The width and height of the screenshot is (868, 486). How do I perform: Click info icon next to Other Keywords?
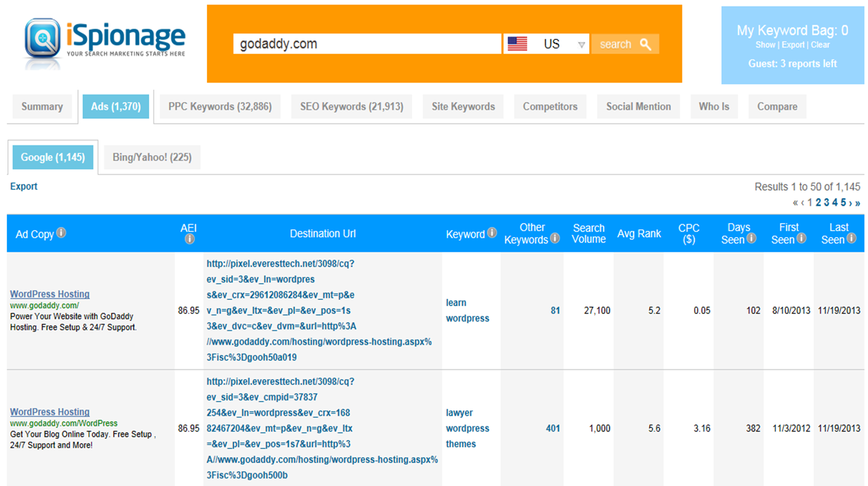(x=555, y=238)
